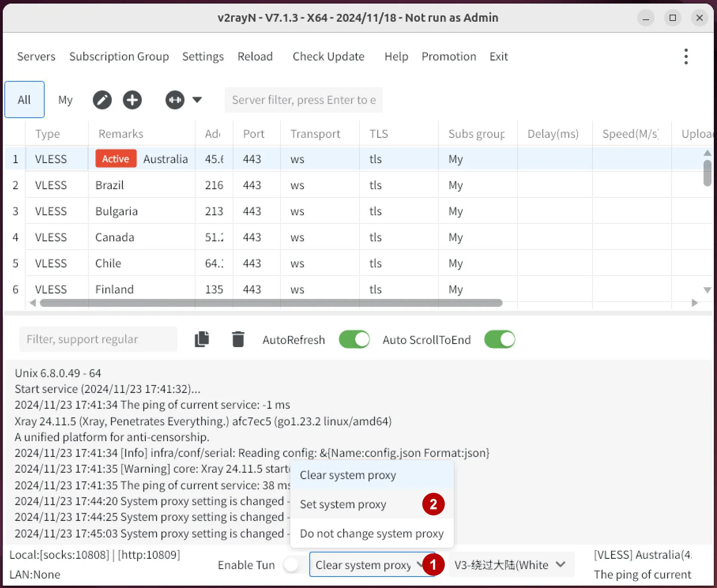The image size is (717, 588).
Task: Click the log Filter input field
Action: tap(98, 339)
